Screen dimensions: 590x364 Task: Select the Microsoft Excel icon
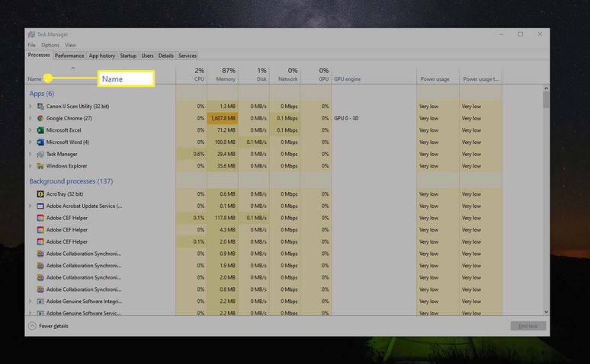(40, 130)
